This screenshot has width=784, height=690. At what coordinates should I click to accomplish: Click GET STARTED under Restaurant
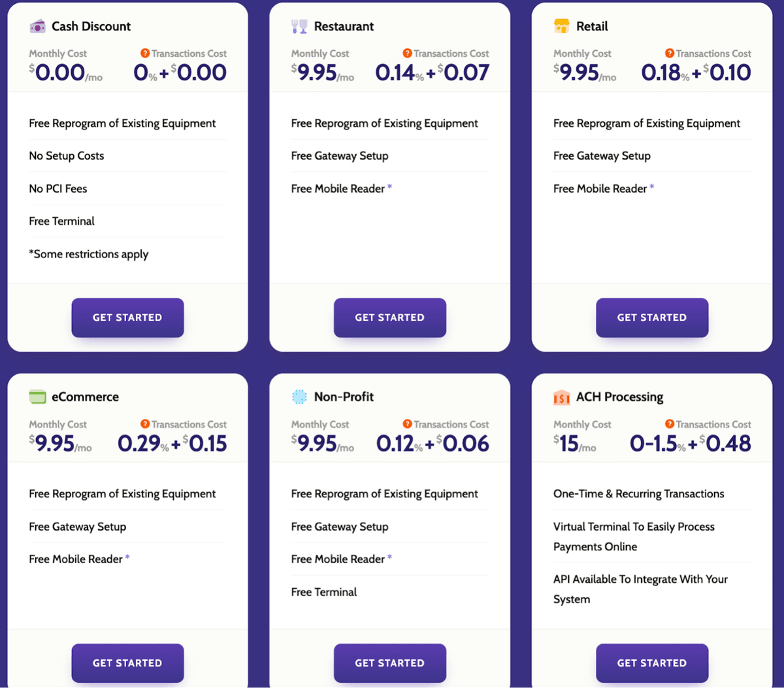point(389,318)
